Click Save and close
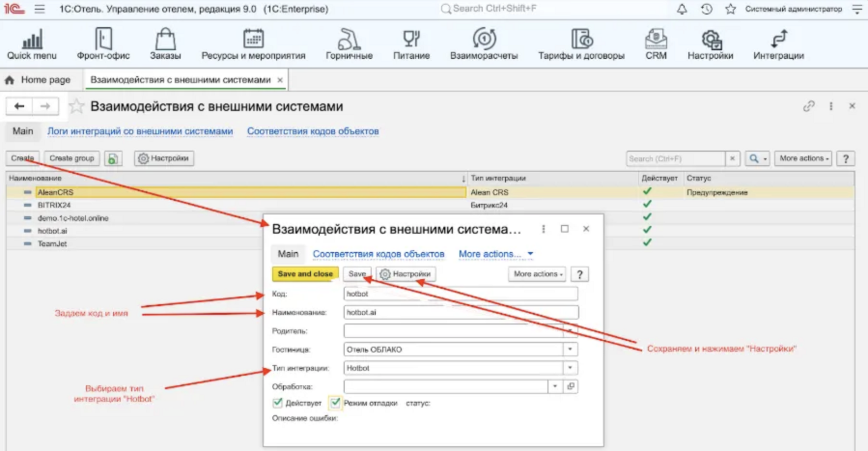 [x=305, y=274]
